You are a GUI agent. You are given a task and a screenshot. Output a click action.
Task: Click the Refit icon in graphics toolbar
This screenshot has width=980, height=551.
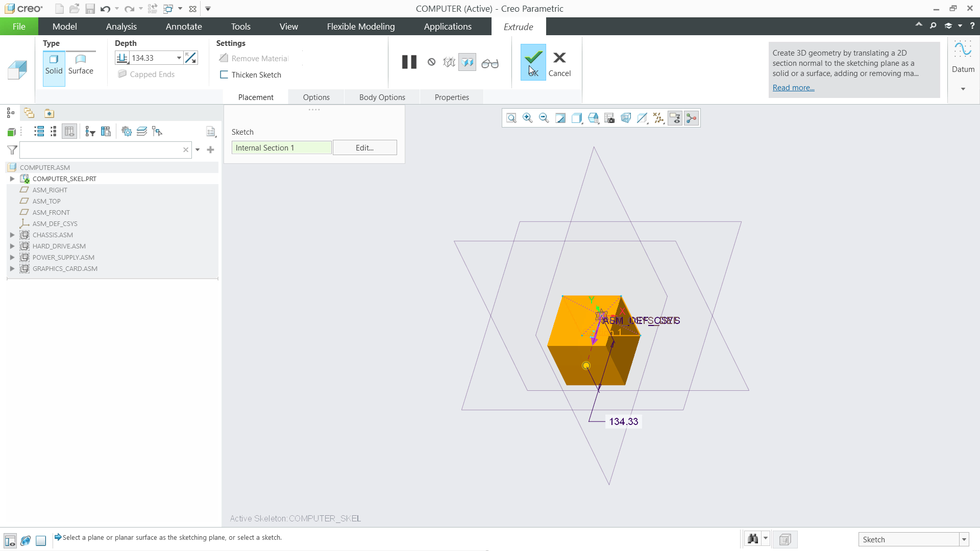coord(511,118)
